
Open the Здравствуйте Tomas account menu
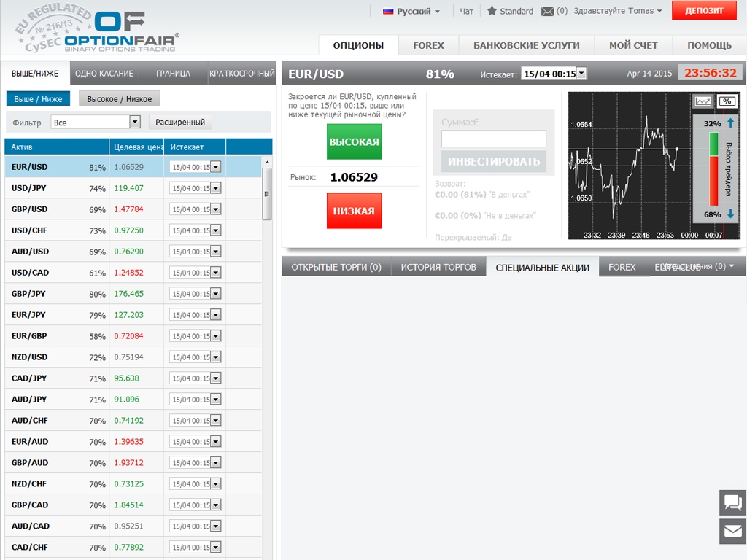618,11
